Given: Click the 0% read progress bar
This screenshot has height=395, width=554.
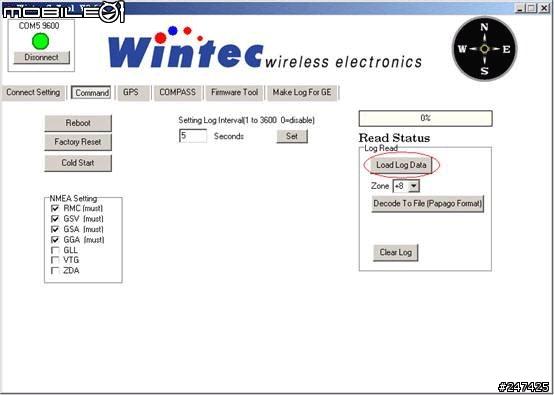Looking at the screenshot, I should tap(425, 118).
